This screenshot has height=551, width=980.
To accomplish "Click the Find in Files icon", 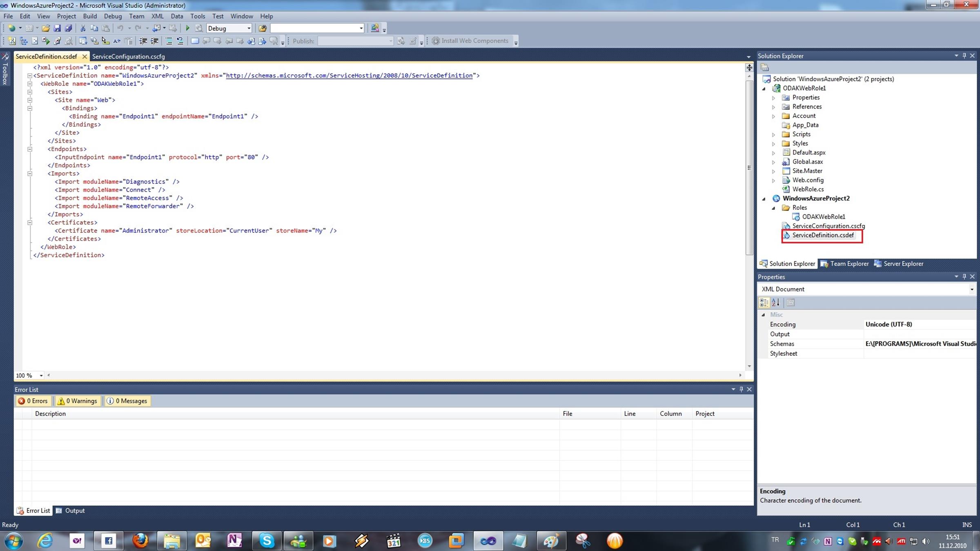I will click(x=263, y=28).
